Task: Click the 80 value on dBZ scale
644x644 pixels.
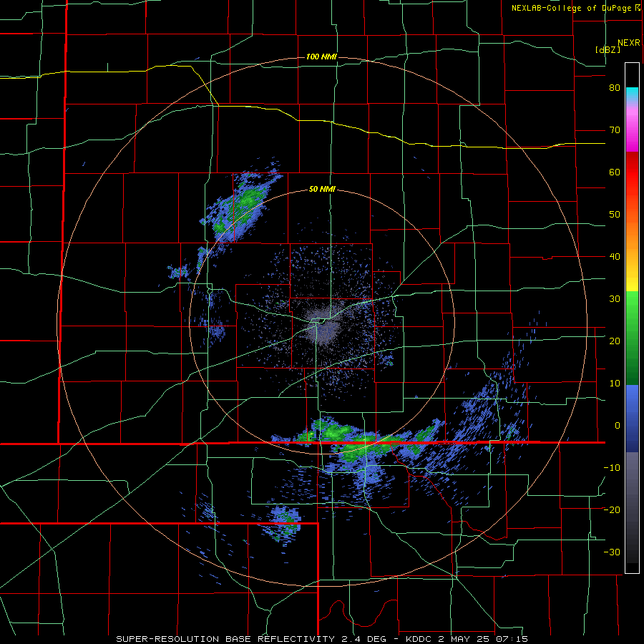Action: 615,88
